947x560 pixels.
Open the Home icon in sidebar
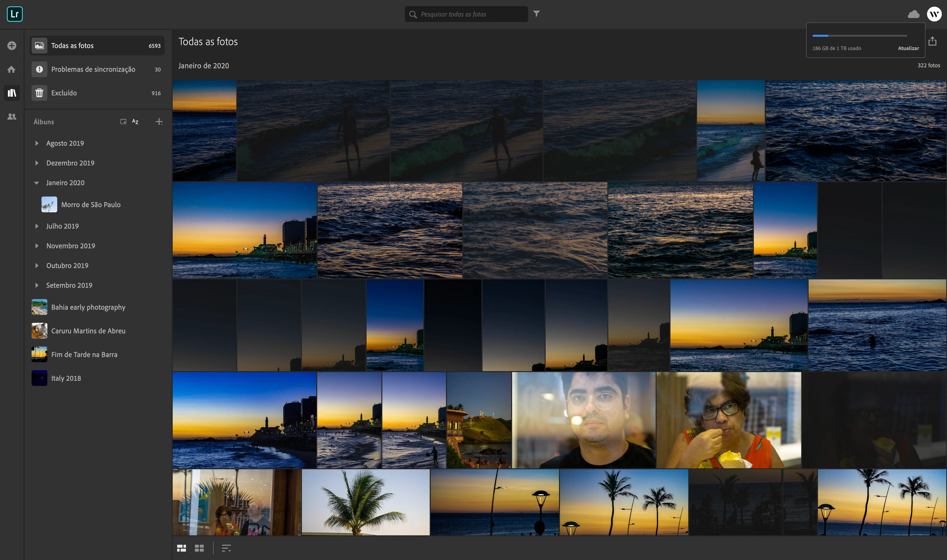pos(12,70)
